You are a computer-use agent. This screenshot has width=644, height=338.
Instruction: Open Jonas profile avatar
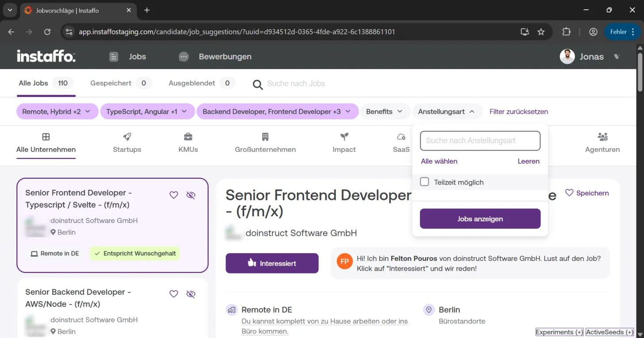[x=567, y=57]
